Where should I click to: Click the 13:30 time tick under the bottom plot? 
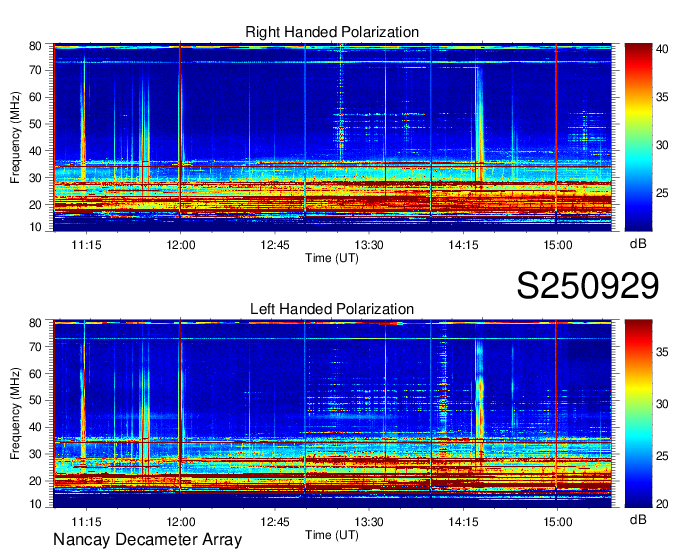point(369,521)
